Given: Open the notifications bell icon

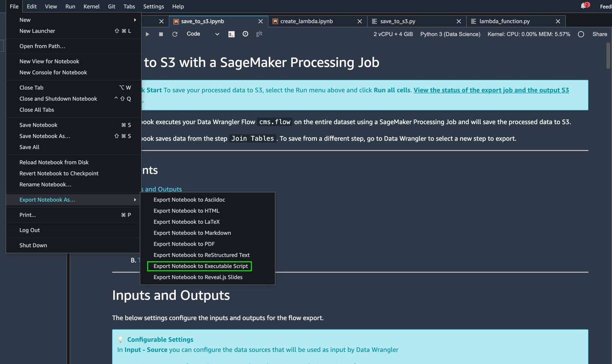Looking at the screenshot, I should tap(583, 6).
